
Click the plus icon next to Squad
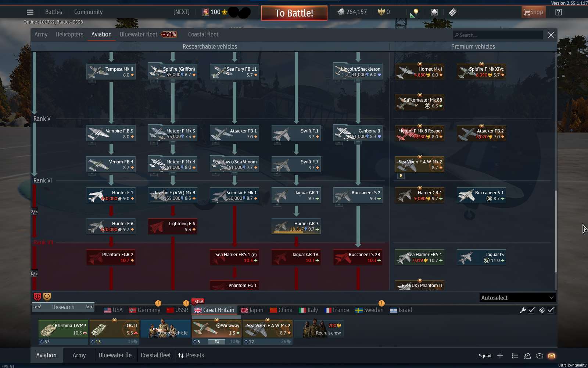(500, 355)
